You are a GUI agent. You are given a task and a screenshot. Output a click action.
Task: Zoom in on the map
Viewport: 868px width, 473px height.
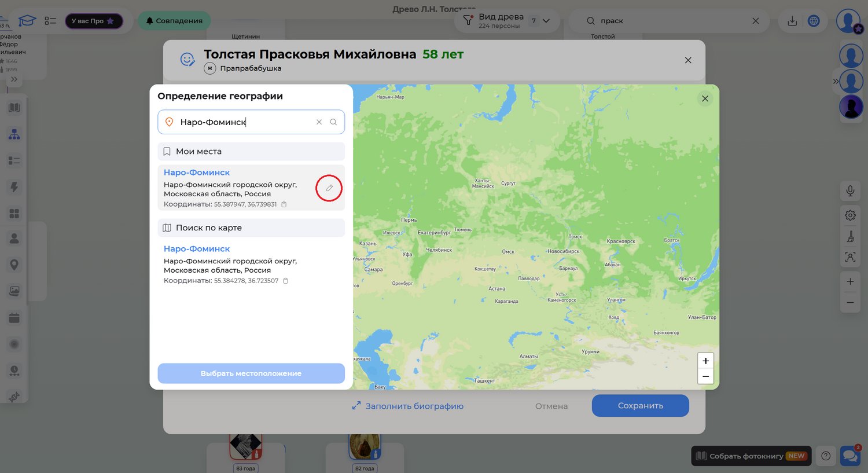[x=705, y=361]
